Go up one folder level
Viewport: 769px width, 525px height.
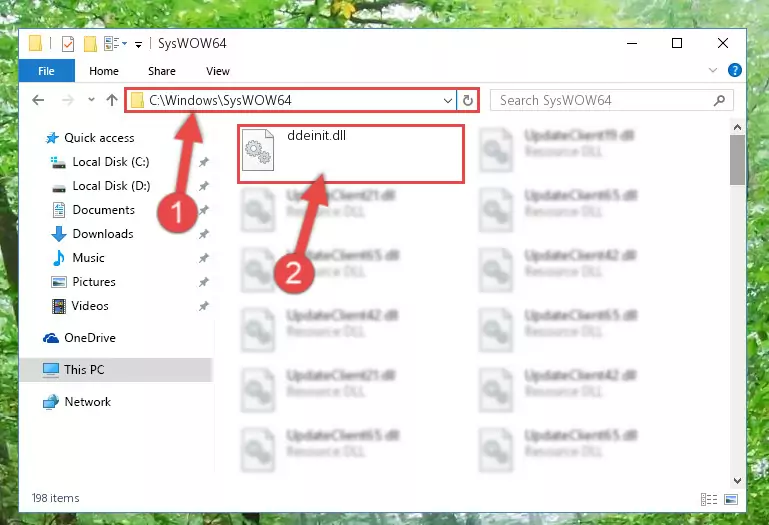click(112, 101)
